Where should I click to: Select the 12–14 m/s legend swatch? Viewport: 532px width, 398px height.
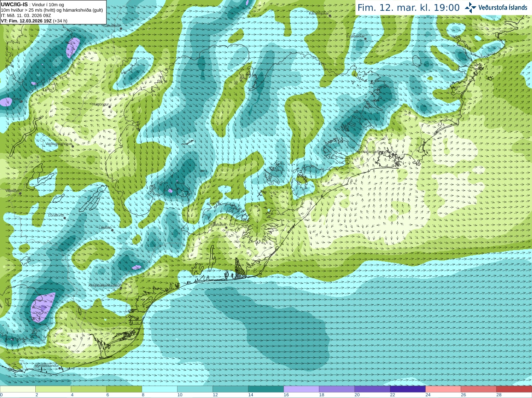tap(231, 389)
